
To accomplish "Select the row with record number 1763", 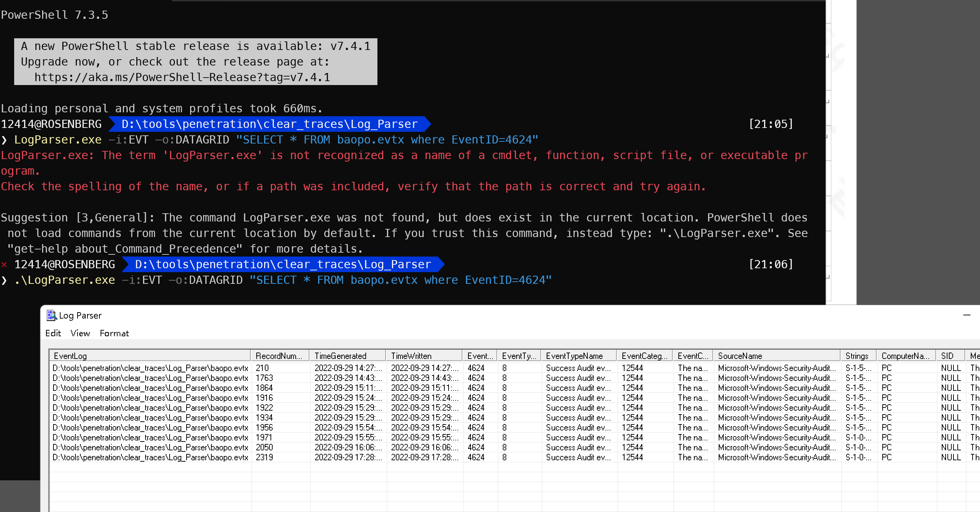I will tap(264, 378).
